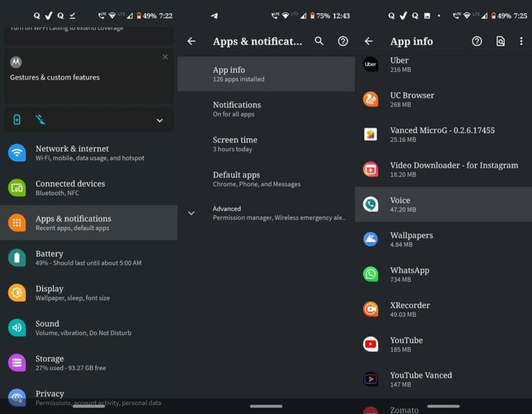Tap the Uber app icon
The height and width of the screenshot is (414, 532).
coord(371,64)
